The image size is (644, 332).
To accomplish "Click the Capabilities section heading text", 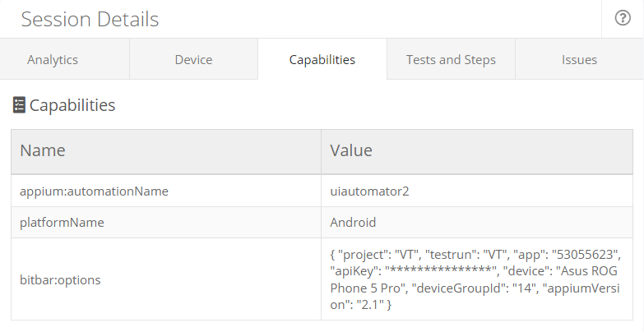I will tap(72, 105).
